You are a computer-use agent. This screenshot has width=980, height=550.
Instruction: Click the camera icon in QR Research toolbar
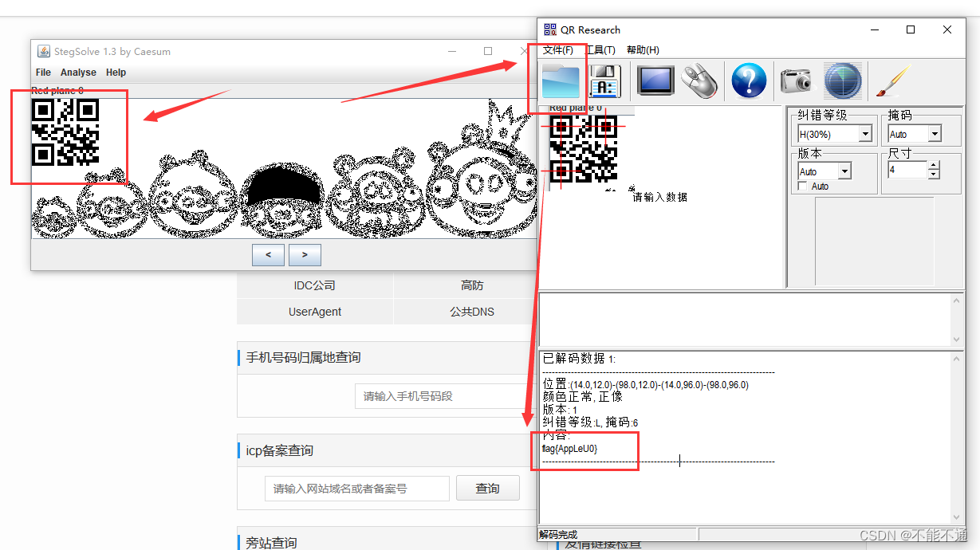pos(795,81)
